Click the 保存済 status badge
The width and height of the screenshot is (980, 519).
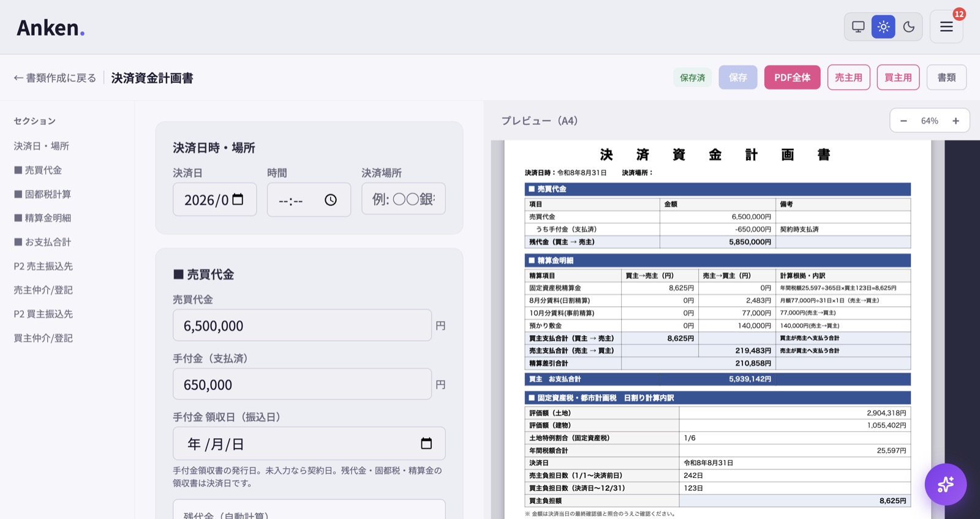coord(692,77)
